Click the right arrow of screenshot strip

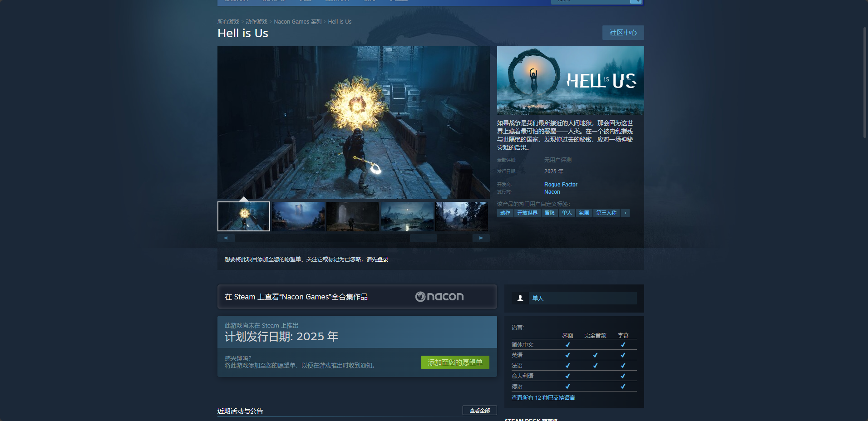[x=481, y=238]
